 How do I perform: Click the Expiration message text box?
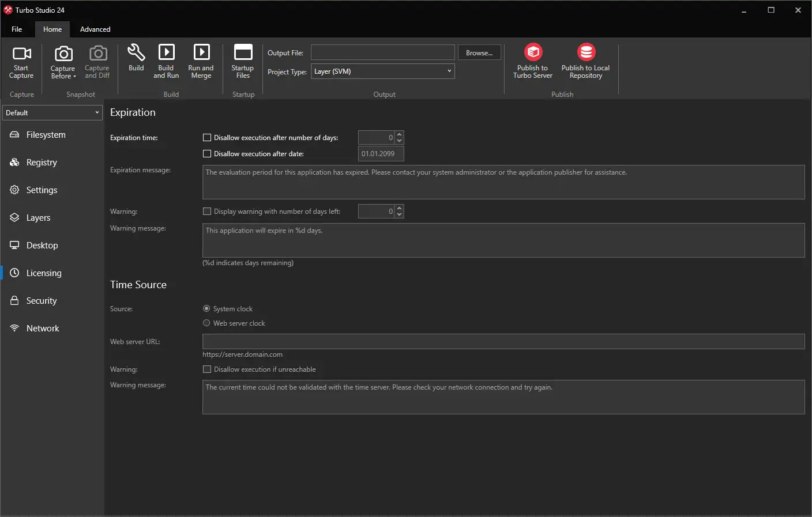click(503, 182)
